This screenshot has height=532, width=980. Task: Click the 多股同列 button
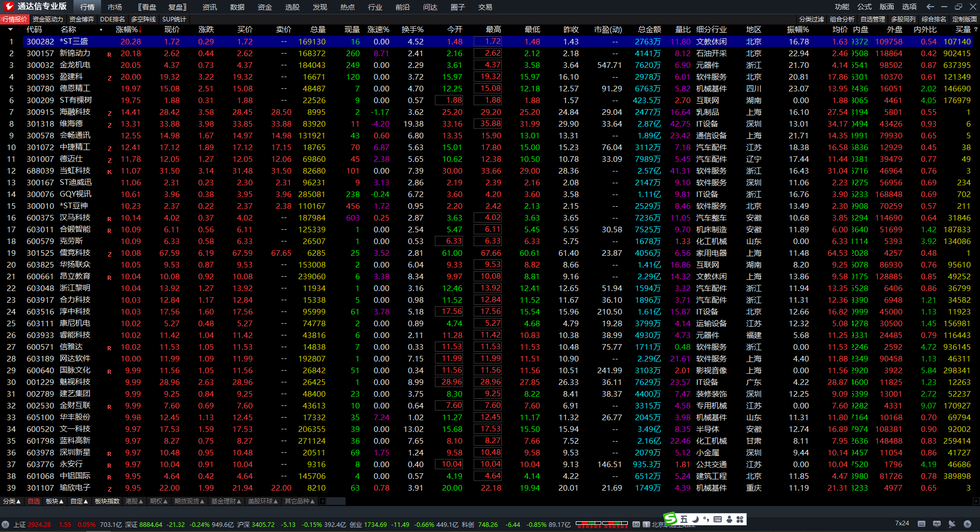903,19
